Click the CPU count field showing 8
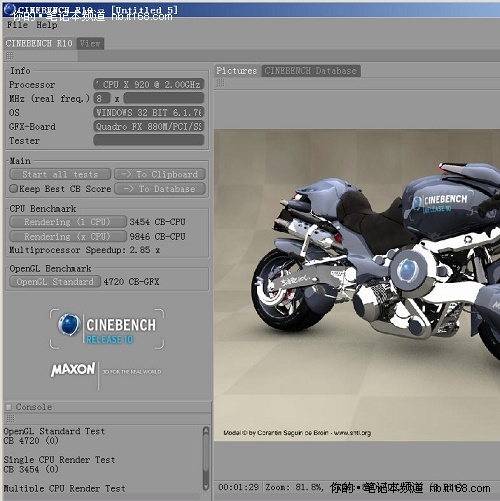The image size is (500, 501). click(102, 98)
